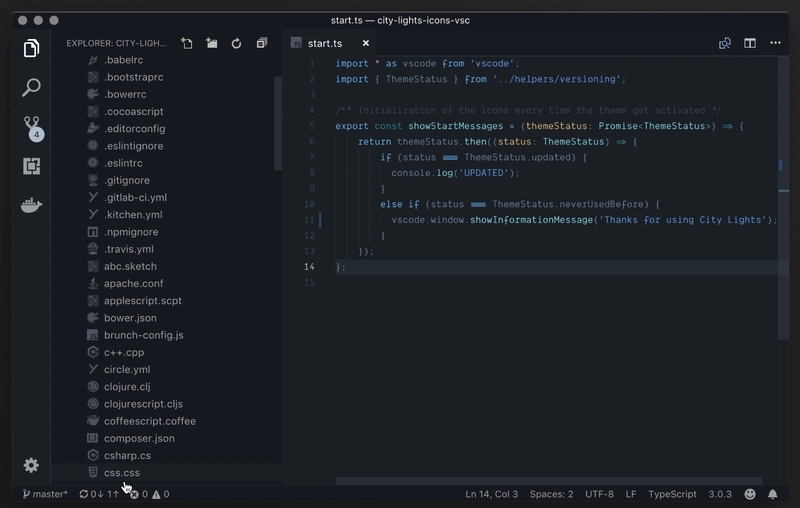Screen dimensions: 800x508
Task: Open circle.yml file in Explorer
Action: (166, 370)
